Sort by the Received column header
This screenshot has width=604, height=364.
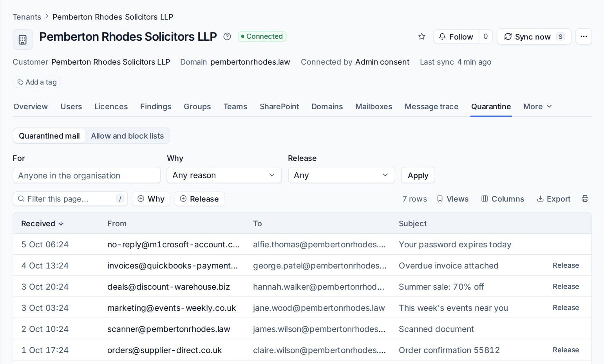(x=42, y=223)
